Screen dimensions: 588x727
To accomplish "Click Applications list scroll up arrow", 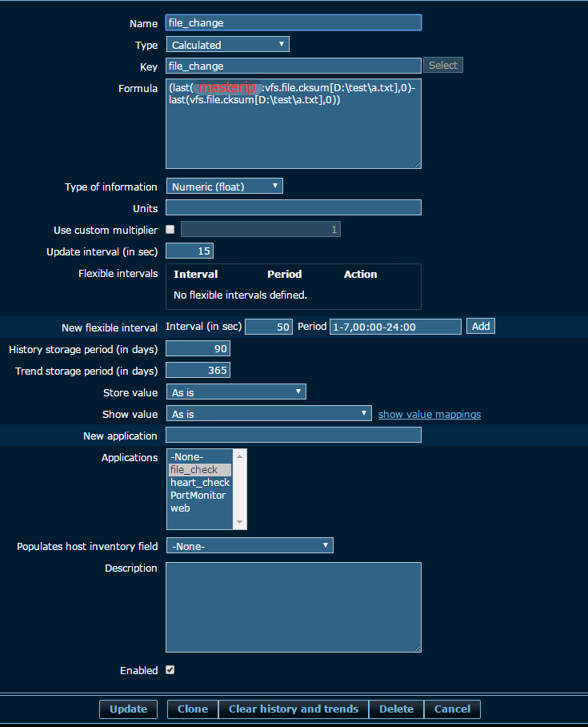I will click(x=239, y=456).
